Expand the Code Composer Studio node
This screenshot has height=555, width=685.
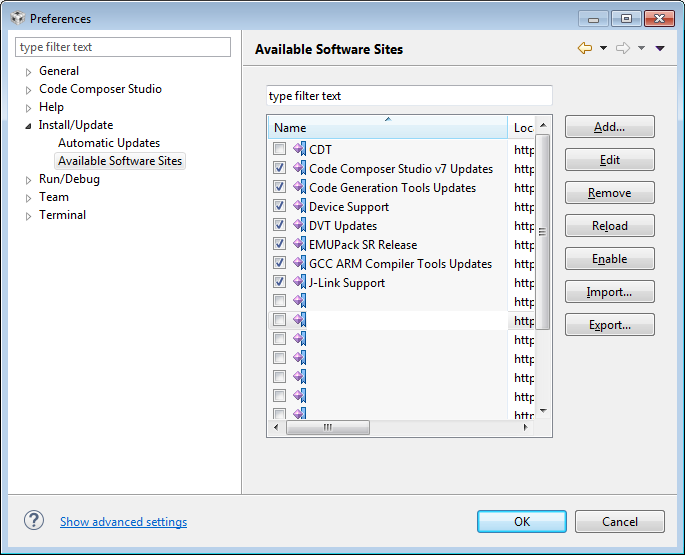[x=28, y=90]
